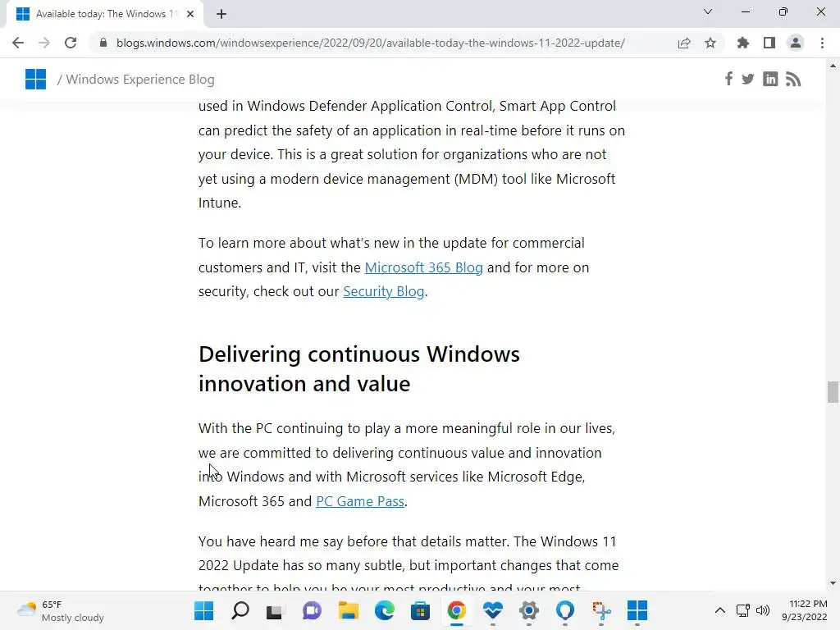Open the Extensions puzzle icon
This screenshot has height=630, width=840.
pyautogui.click(x=743, y=43)
